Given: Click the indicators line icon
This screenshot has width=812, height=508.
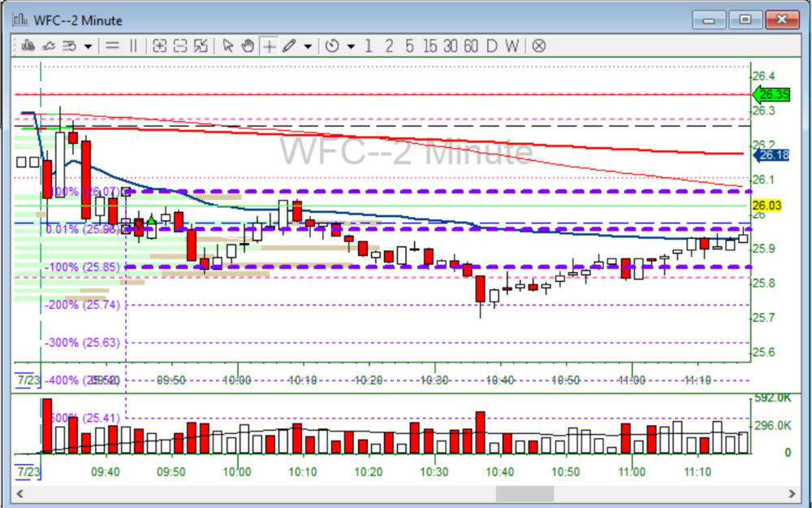Looking at the screenshot, I should point(49,46).
